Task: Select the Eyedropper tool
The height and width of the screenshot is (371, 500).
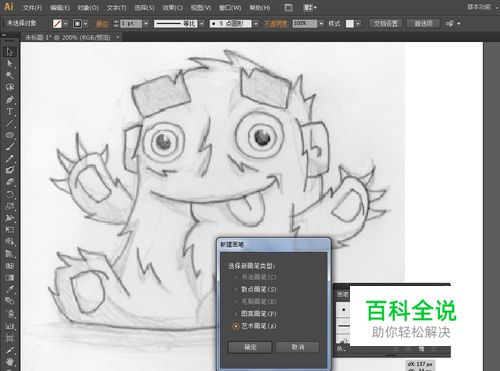Action: [x=10, y=289]
